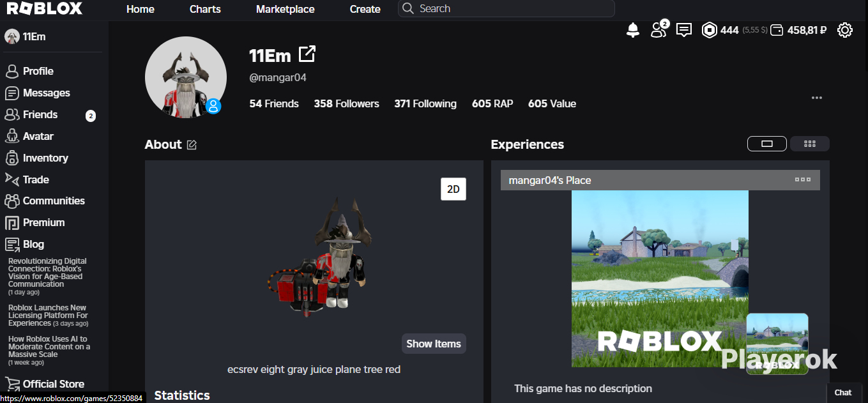The width and height of the screenshot is (868, 403).
Task: View the 54 Friends list
Action: (x=274, y=103)
